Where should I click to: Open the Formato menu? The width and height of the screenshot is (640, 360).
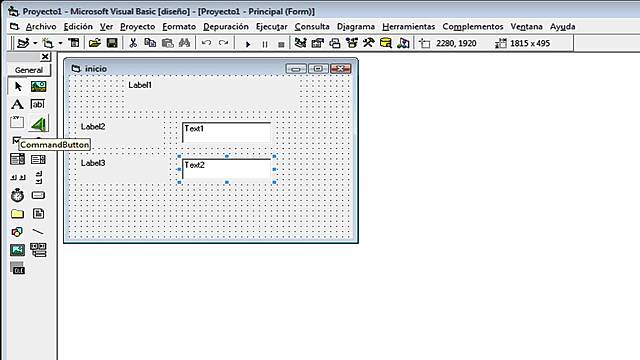[179, 27]
